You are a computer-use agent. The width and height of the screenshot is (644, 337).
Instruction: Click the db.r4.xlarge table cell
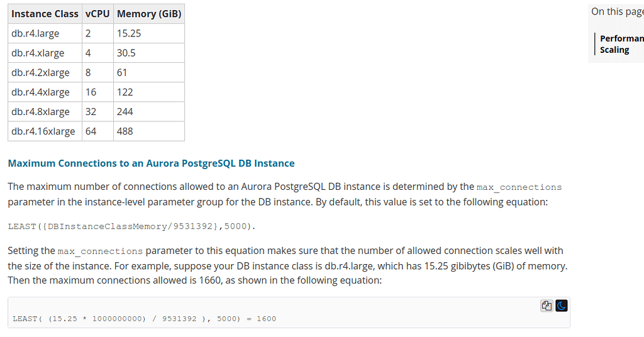coord(45,53)
